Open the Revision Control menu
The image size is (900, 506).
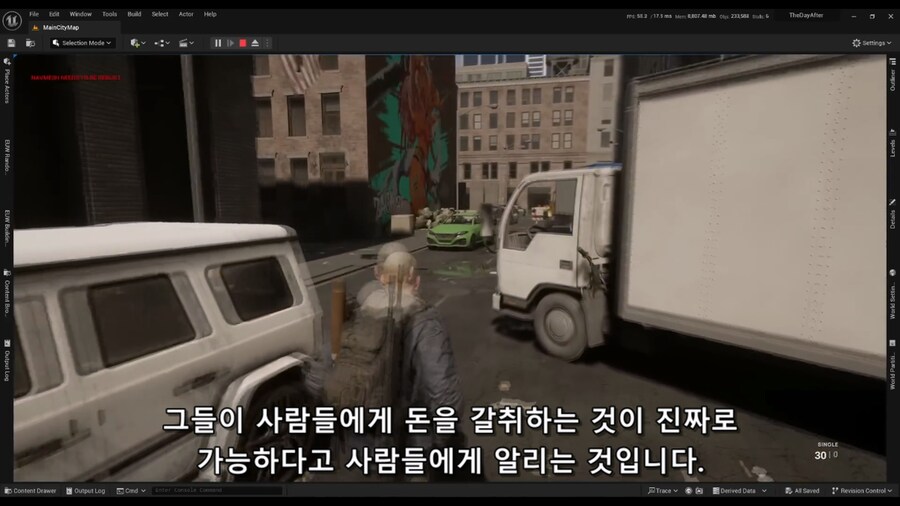pyautogui.click(x=862, y=491)
